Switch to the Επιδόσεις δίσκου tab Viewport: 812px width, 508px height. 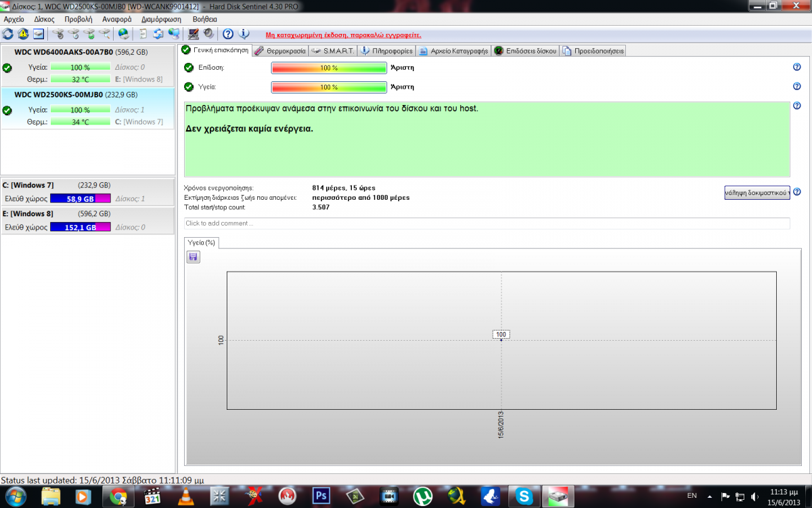[x=525, y=51]
